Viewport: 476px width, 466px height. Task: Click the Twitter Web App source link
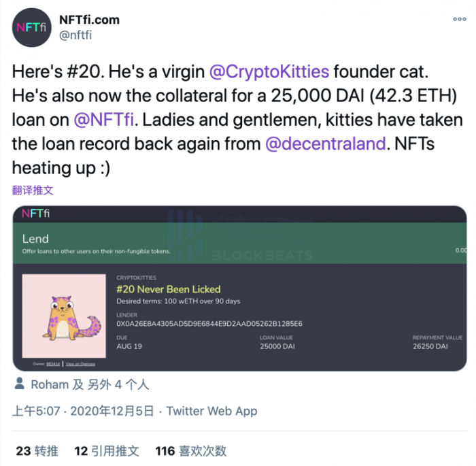click(x=212, y=411)
